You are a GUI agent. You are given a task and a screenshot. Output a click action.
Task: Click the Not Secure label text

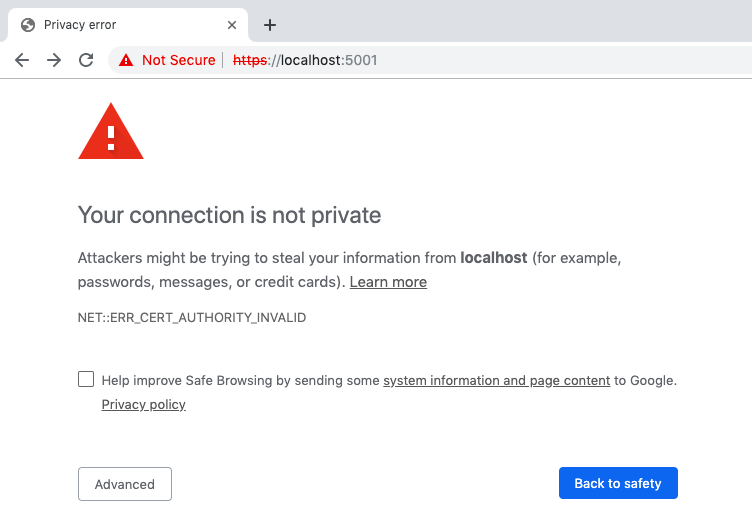[178, 60]
